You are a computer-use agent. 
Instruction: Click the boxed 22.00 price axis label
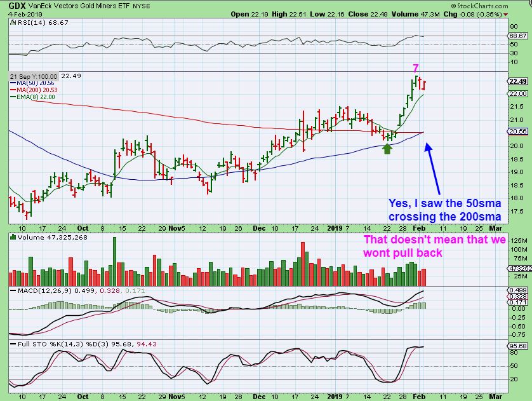[518, 93]
